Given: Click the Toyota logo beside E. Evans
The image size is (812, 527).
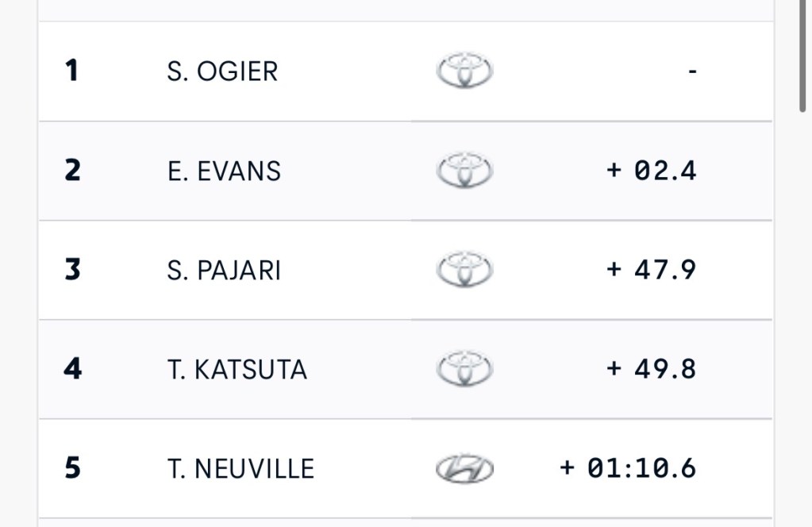Looking at the screenshot, I should (464, 171).
